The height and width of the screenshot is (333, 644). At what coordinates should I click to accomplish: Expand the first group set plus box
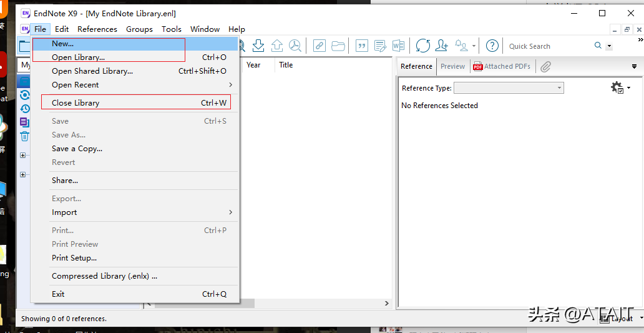pyautogui.click(x=23, y=156)
